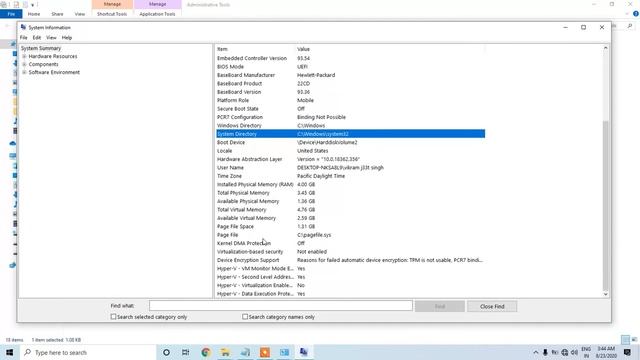Image resolution: width=640 pixels, height=360 pixels.
Task: Open System Information File menu
Action: pos(24,38)
